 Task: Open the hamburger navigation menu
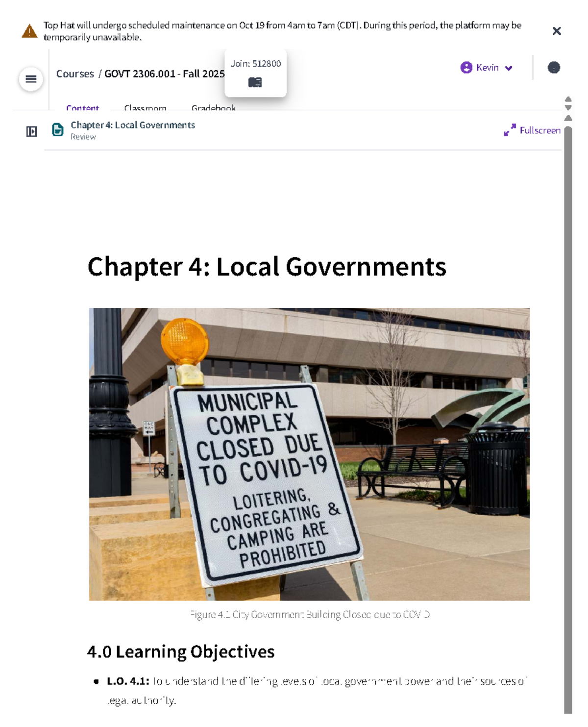31,79
